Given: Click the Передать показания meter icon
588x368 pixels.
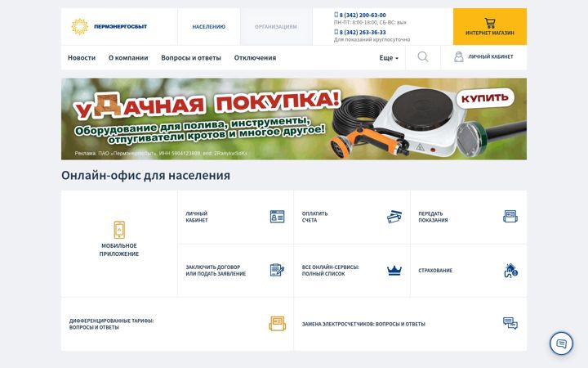Looking at the screenshot, I should click(510, 217).
